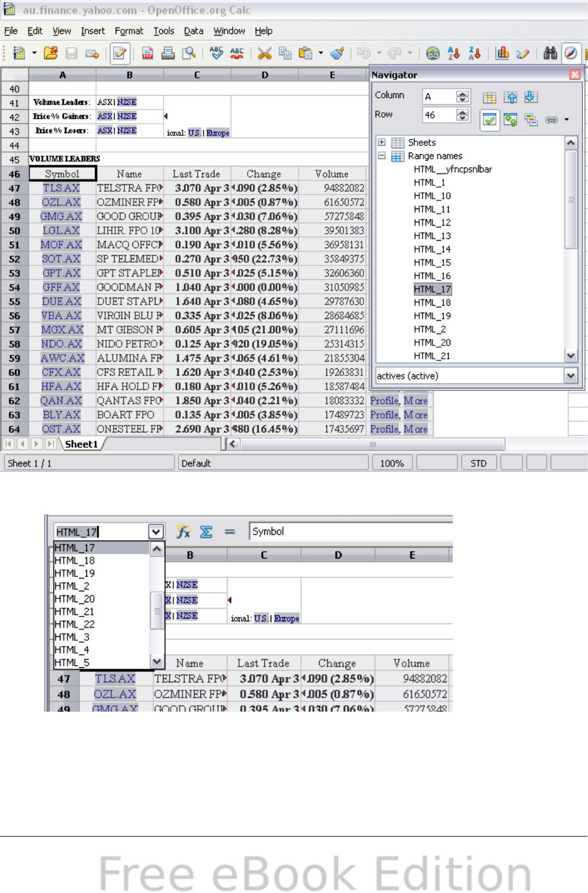Click the Undo arrow icon
The image size is (588, 893).
(363, 53)
